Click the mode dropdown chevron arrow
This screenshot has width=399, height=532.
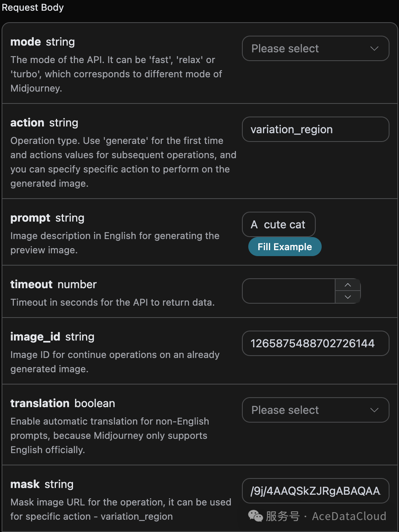coord(374,48)
